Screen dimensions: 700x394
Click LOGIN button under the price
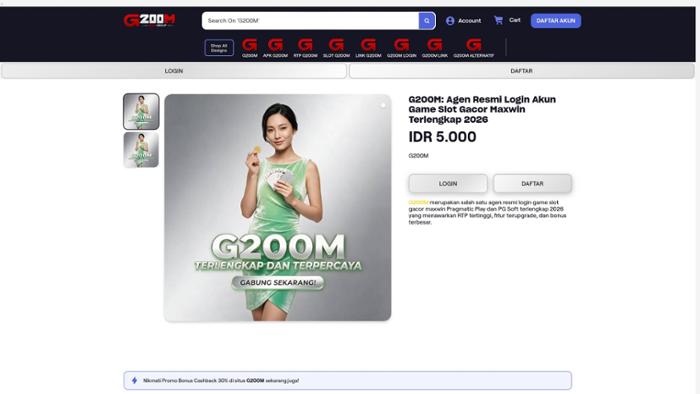pos(448,183)
